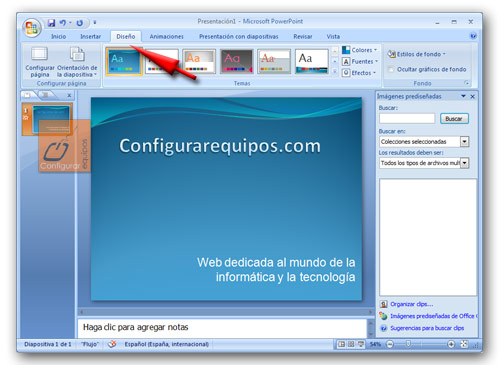This screenshot has width=500, height=365.
Task: Switch to slides thumbnails pane tab
Action: 27,95
